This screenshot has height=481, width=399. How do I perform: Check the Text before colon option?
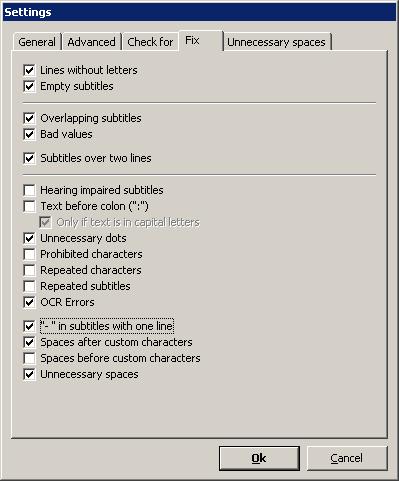pyautogui.click(x=29, y=206)
